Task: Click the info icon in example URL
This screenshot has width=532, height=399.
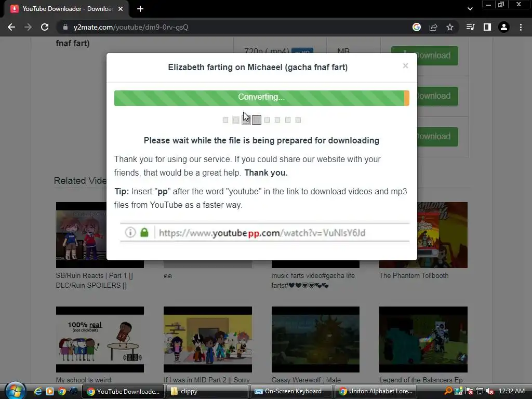Action: point(130,232)
